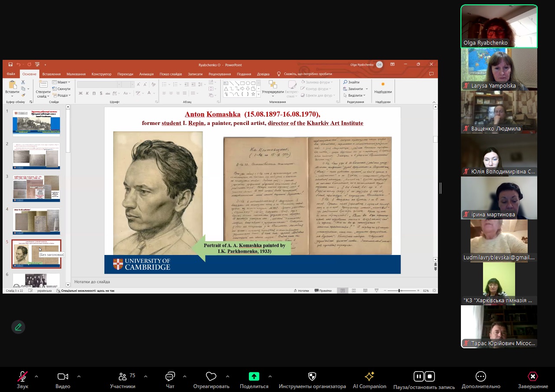Expand audio options arrow next to Звук
The image size is (555, 392).
click(x=36, y=376)
